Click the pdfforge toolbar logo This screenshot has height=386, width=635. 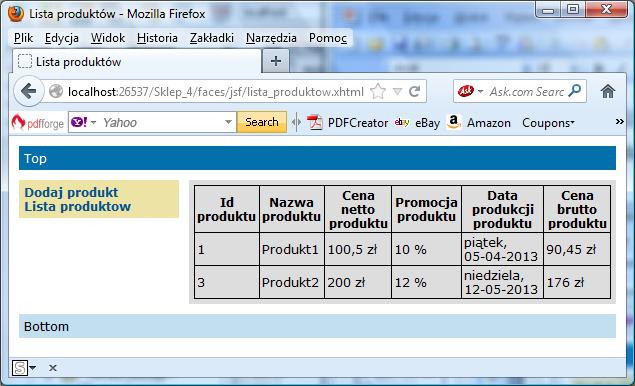click(x=37, y=122)
